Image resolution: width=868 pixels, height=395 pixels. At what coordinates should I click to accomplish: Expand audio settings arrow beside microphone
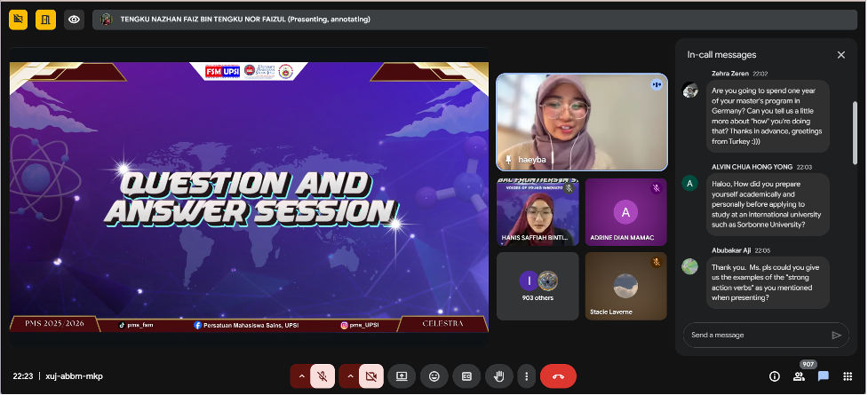(301, 376)
